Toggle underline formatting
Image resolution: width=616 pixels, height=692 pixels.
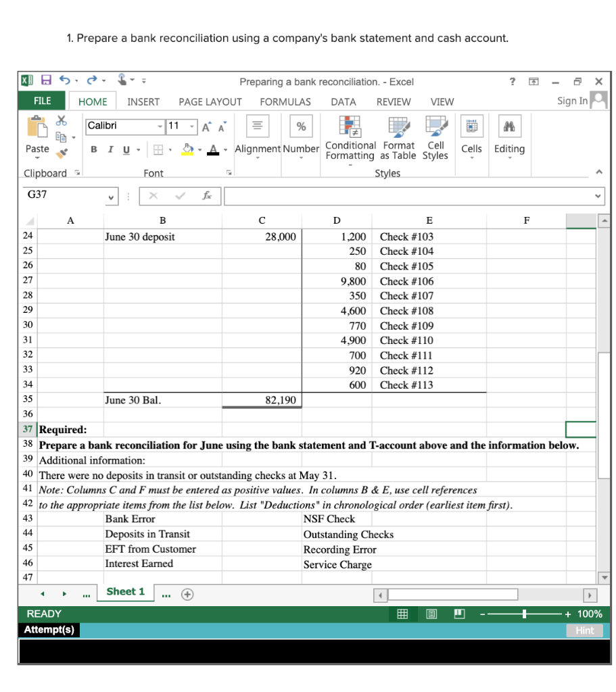tap(125, 149)
